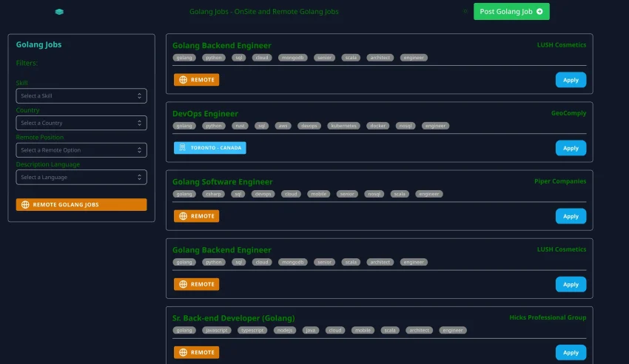
Task: Open the Select a Country dropdown
Action: coord(81,123)
